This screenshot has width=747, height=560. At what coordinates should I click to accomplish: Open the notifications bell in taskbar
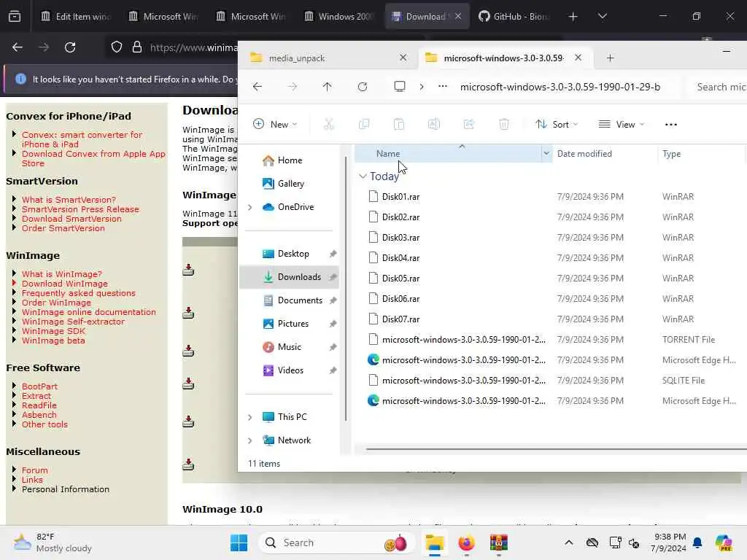(x=697, y=542)
